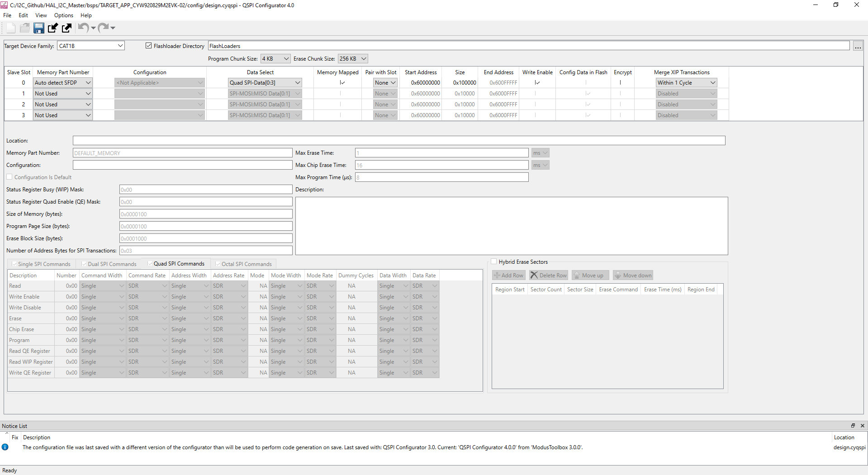Screen dimensions: 868x475
Task: Open the Target Device Family dropdown
Action: point(91,46)
